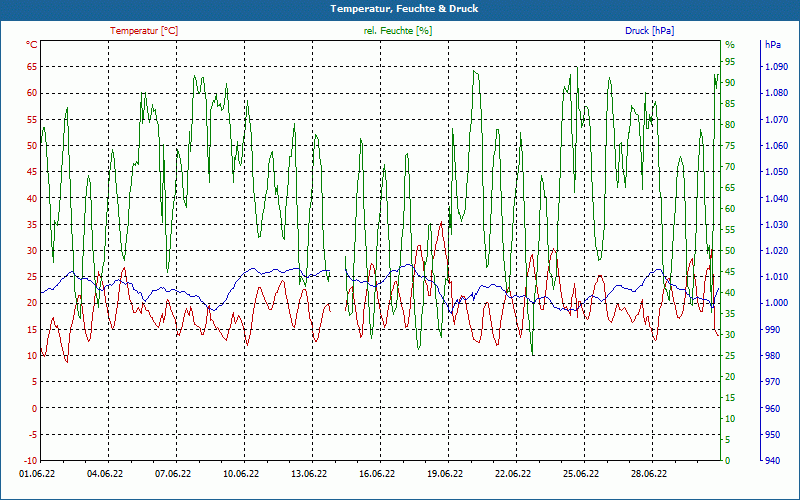Select the red 'Temperatur [°C]' legend label
The height and width of the screenshot is (500, 800).
[x=144, y=31]
